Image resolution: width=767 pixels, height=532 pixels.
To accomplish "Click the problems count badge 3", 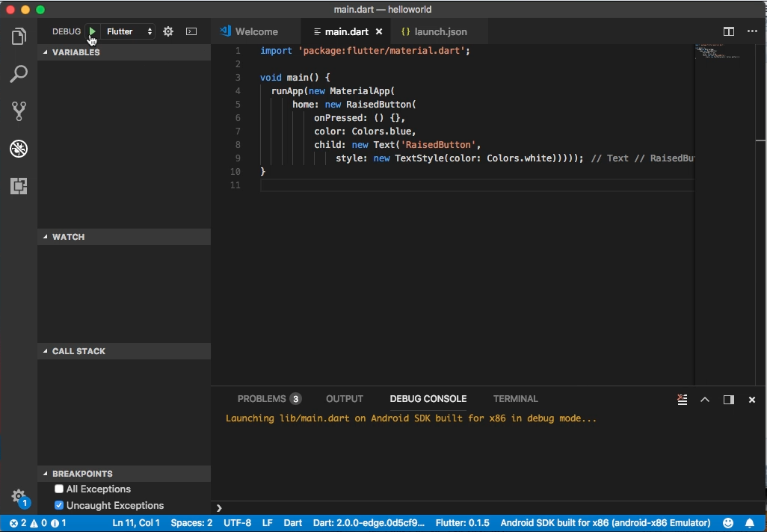I will (295, 399).
